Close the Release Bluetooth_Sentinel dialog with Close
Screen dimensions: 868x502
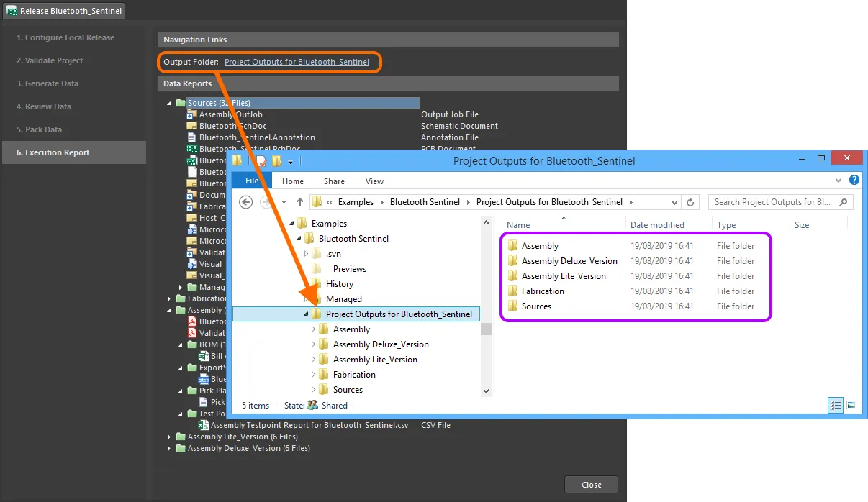(591, 485)
